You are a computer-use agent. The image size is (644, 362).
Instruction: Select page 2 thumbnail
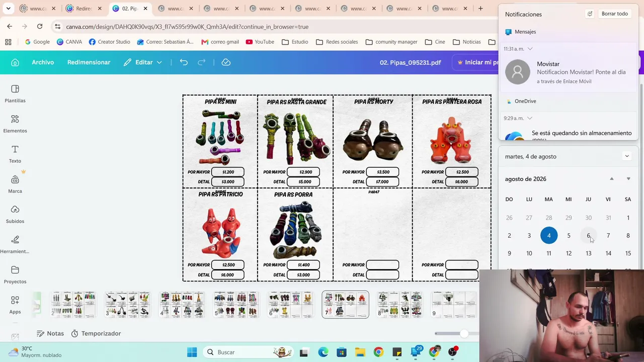click(x=73, y=305)
